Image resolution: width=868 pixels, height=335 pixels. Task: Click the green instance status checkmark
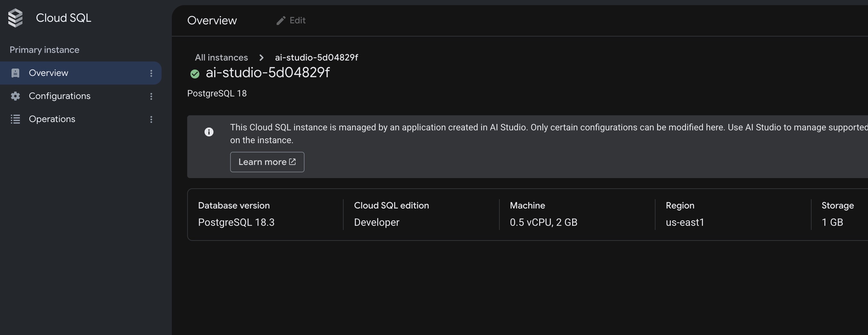(x=195, y=74)
